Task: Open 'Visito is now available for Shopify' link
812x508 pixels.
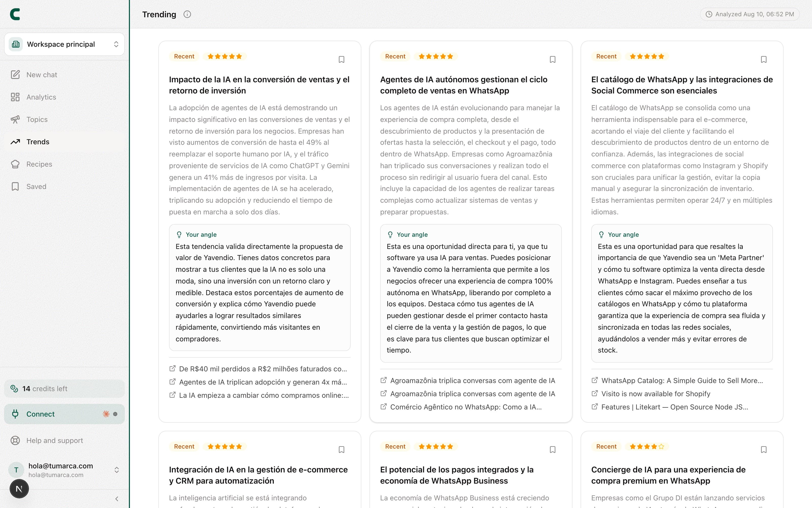Action: (x=656, y=394)
